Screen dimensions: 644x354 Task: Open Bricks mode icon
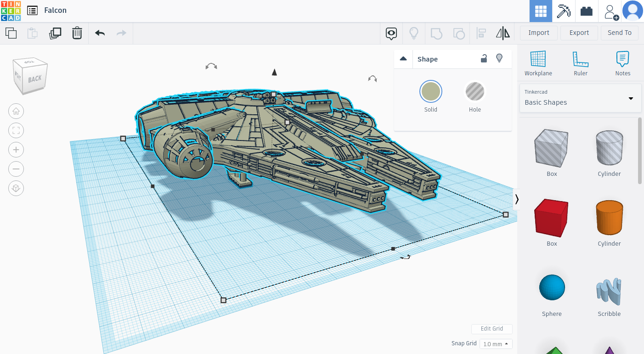coord(587,11)
